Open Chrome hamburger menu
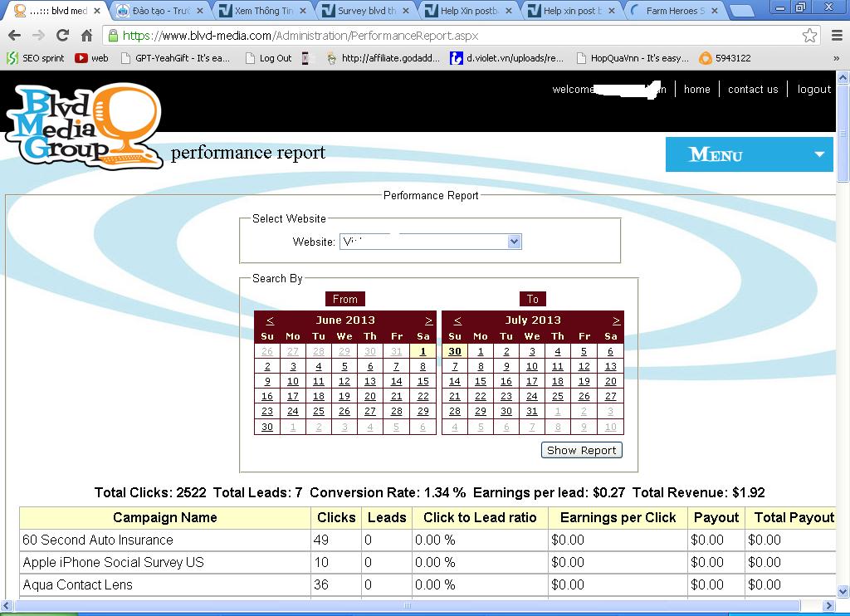 pyautogui.click(x=837, y=36)
